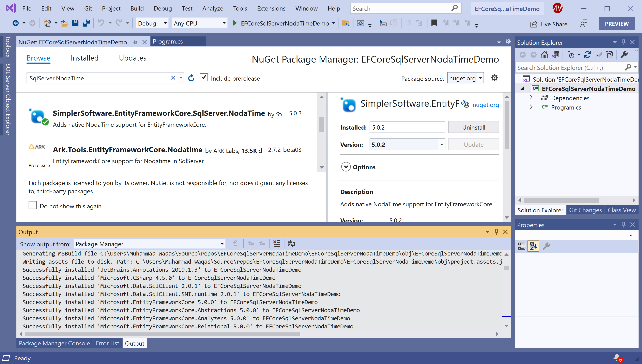Open the Version 5.0.2 dropdown
The image size is (642, 364).
441,145
